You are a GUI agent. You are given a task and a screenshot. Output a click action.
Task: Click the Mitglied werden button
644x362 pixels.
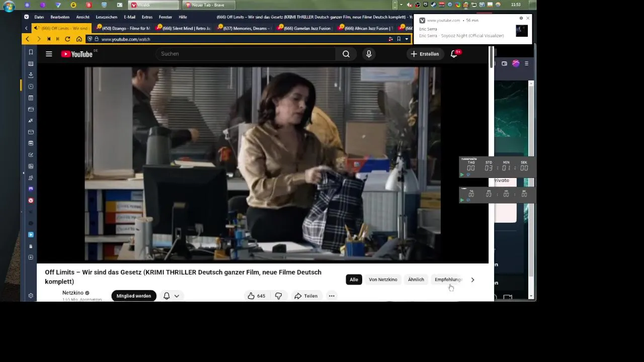134,296
